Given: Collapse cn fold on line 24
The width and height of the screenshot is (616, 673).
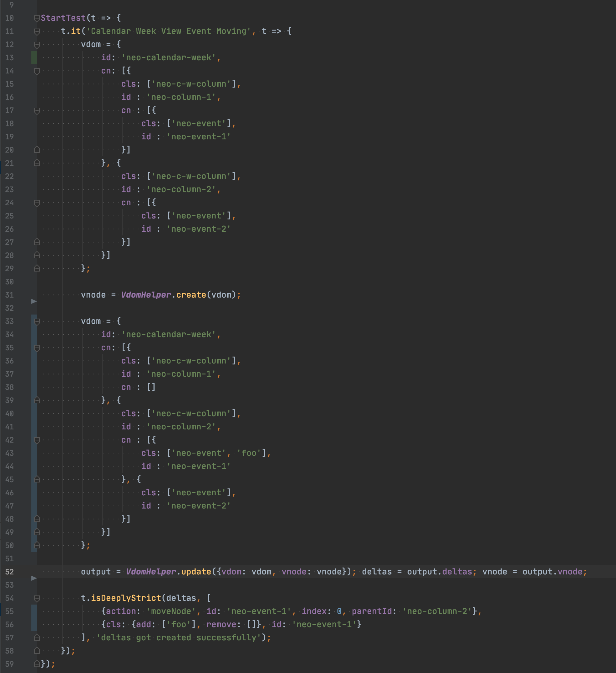Looking at the screenshot, I should 37,203.
